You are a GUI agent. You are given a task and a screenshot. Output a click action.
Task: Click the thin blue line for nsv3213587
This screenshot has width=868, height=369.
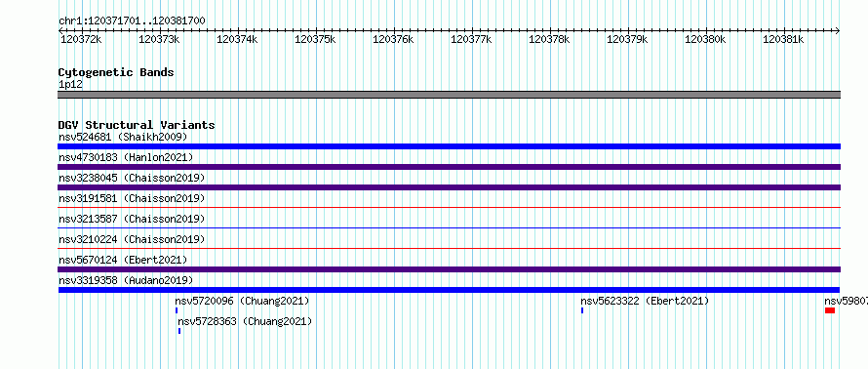coord(449,228)
